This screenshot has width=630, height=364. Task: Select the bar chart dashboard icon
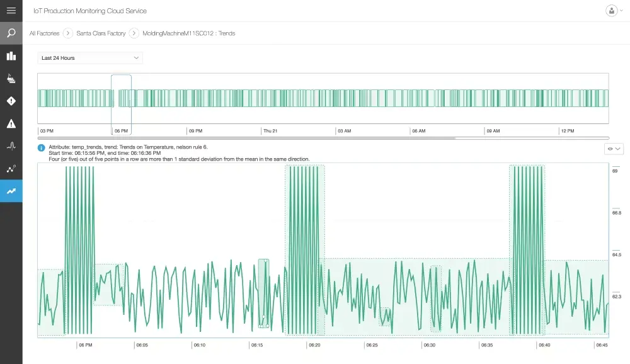(x=11, y=55)
